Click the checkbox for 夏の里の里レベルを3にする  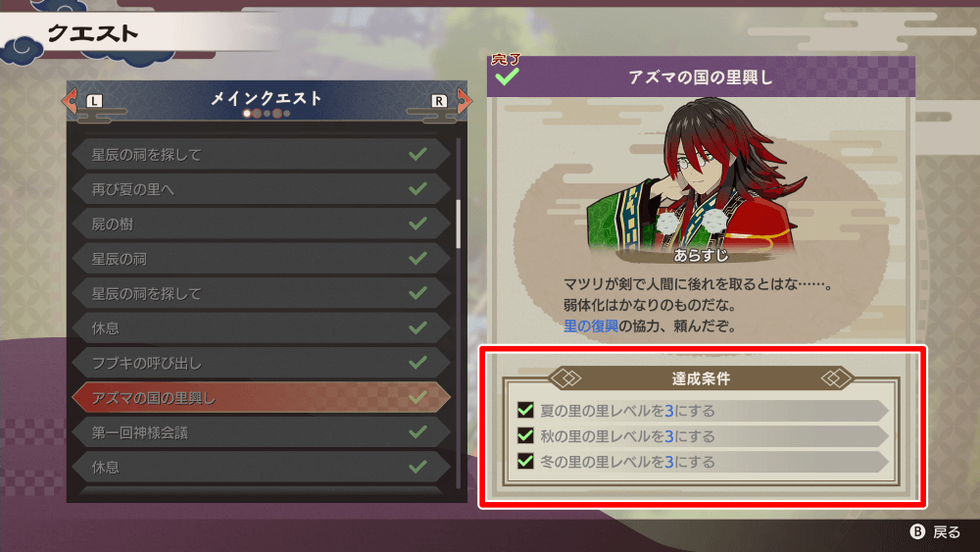pos(525,410)
